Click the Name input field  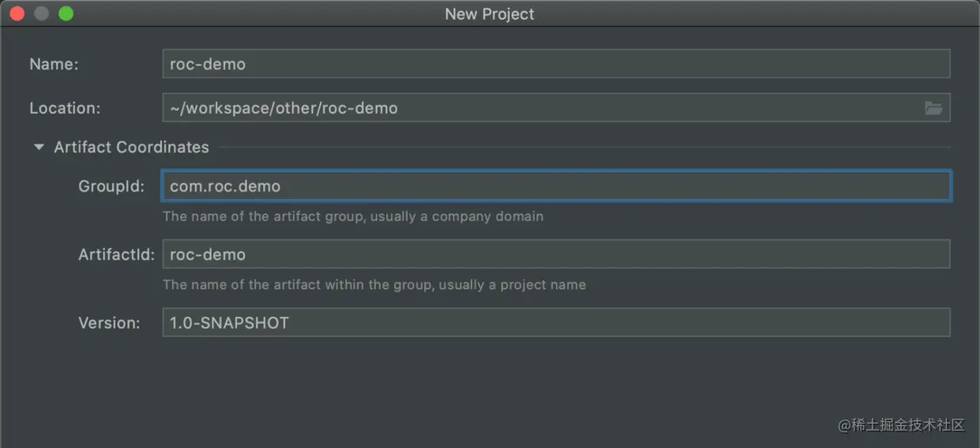[555, 64]
